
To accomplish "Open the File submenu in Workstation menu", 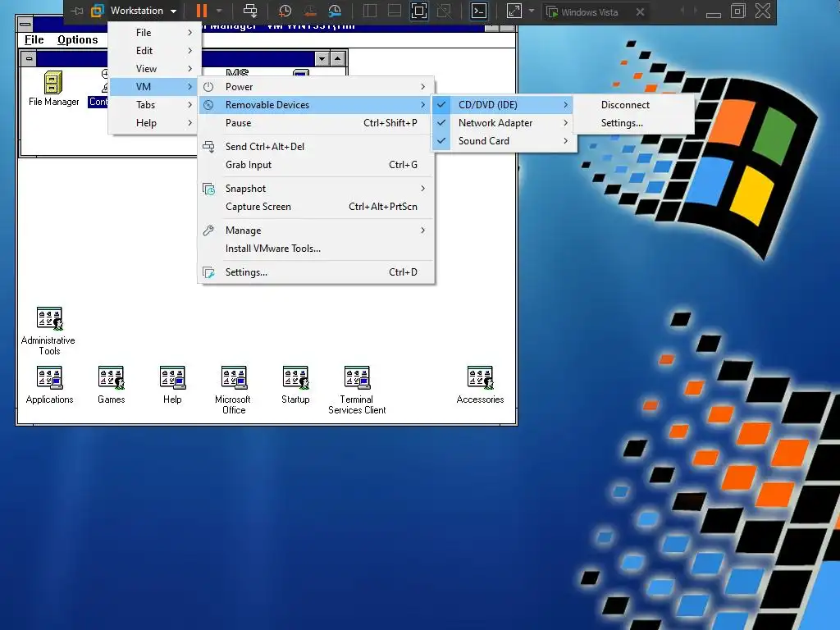I will coord(155,33).
